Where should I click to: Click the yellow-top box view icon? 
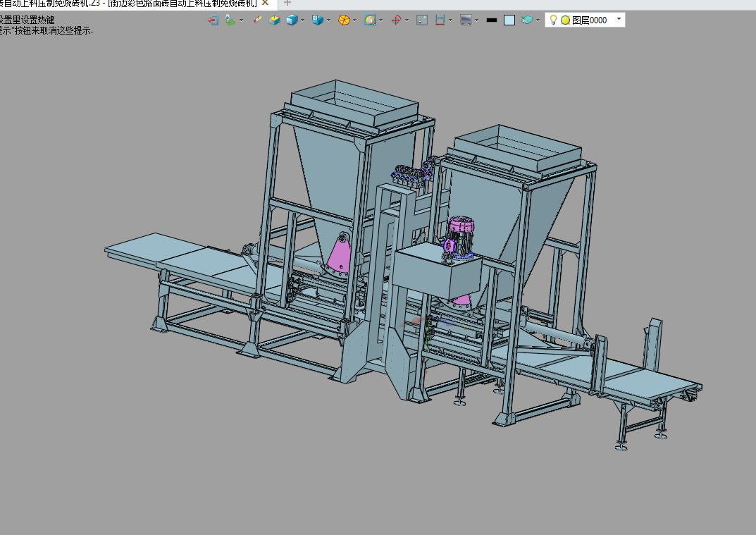point(274,20)
